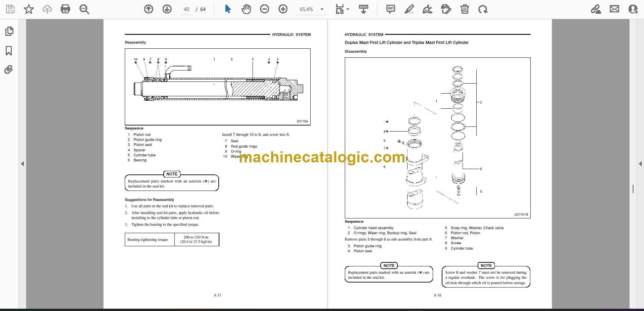
Task: Go to the previous page arrow
Action: pos(149,9)
